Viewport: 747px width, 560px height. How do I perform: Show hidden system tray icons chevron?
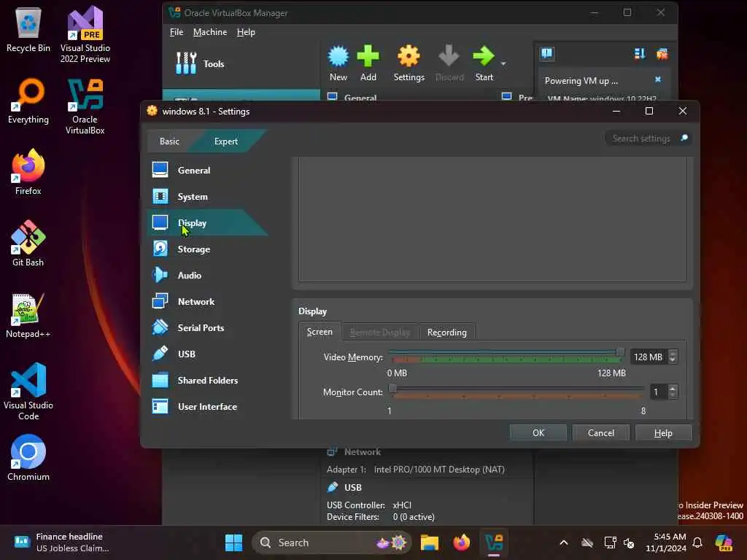point(564,542)
